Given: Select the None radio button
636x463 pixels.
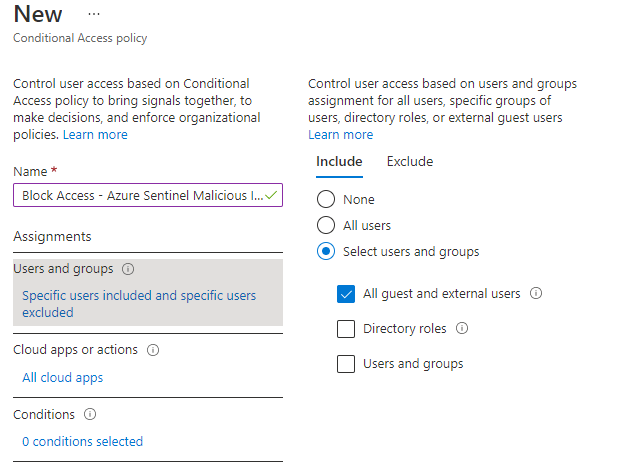Looking at the screenshot, I should click(x=326, y=199).
